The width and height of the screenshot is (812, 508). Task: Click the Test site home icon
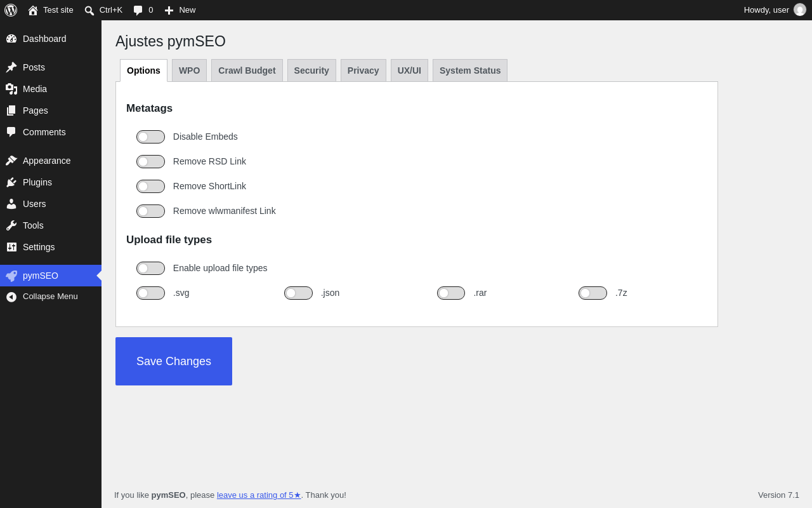[x=33, y=10]
